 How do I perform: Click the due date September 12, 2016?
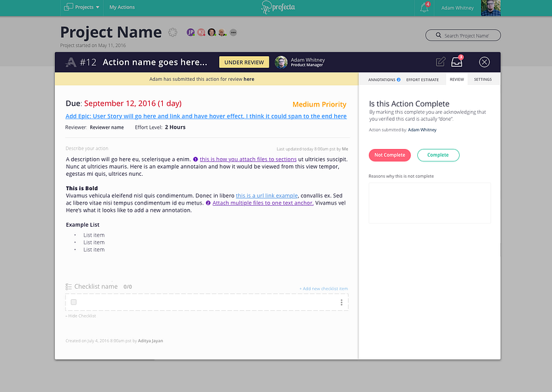133,103
